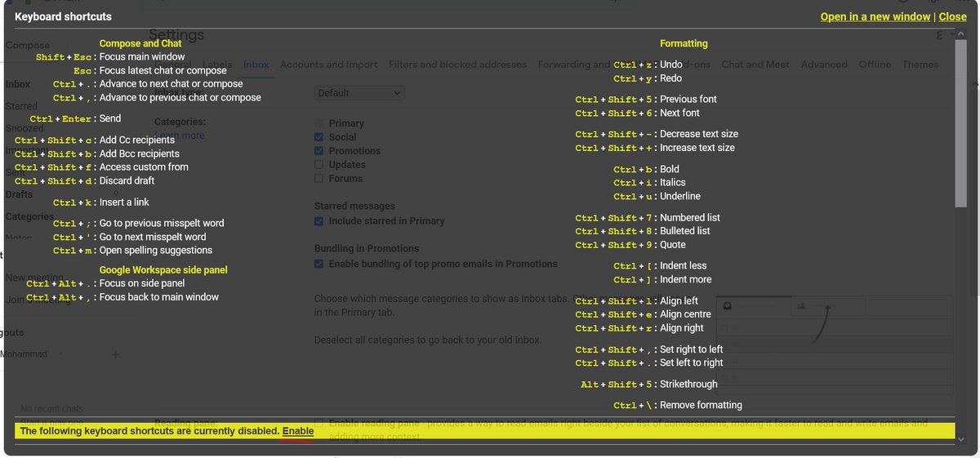Image resolution: width=980 pixels, height=458 pixels.
Task: Click the 'Underline' shortcut row
Action: pos(657,196)
